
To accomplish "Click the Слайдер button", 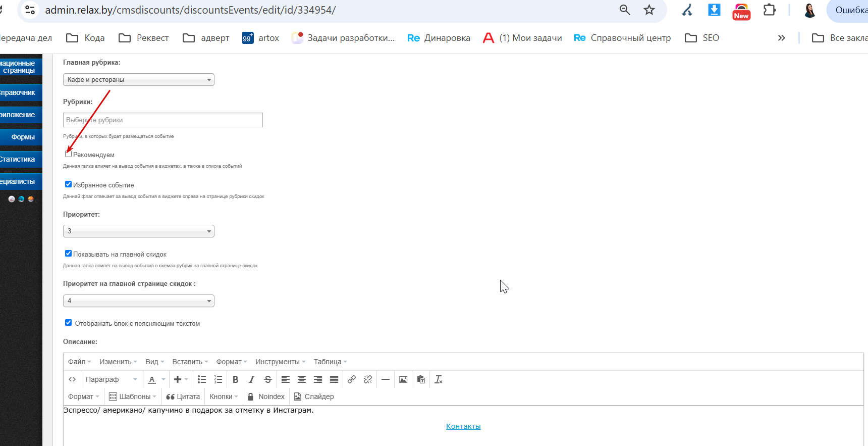I will [314, 397].
